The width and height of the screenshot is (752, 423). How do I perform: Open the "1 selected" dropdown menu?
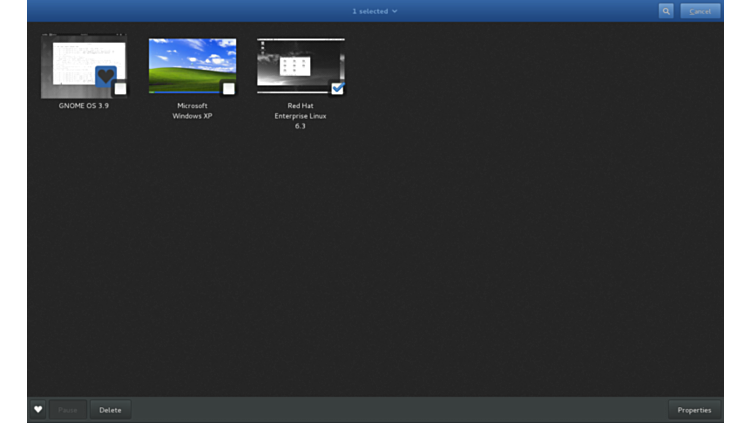pos(374,11)
